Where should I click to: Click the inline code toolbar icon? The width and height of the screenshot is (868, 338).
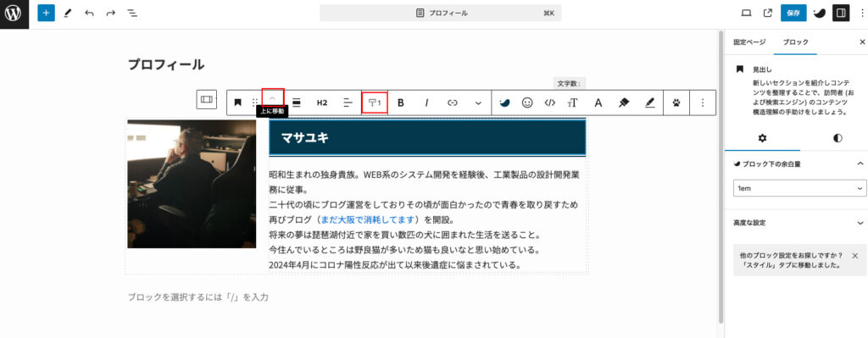point(549,103)
